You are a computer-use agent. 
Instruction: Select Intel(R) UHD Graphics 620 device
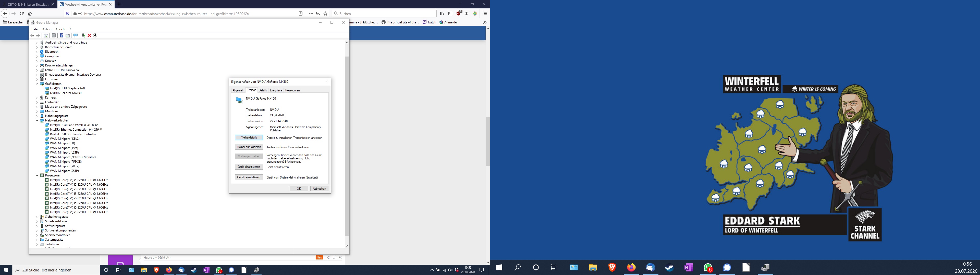point(67,89)
